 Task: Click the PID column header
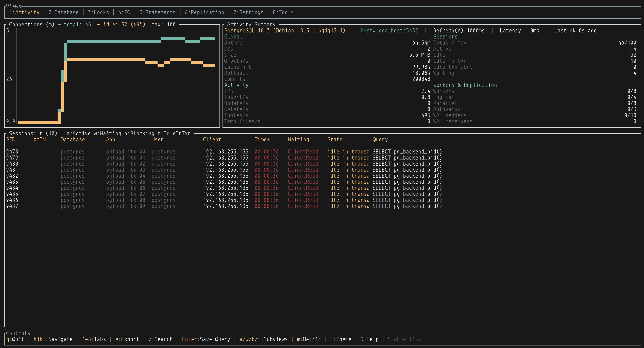(11, 140)
